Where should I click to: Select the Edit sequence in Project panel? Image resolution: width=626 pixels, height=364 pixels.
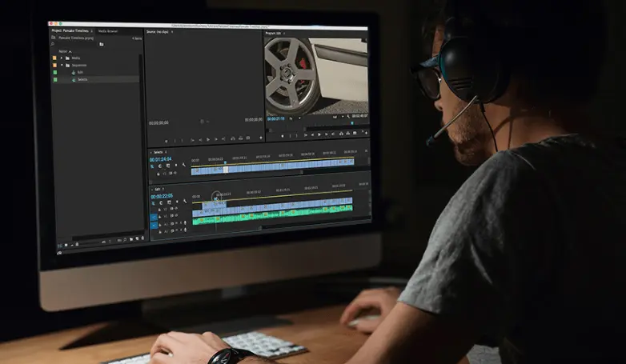tap(80, 72)
